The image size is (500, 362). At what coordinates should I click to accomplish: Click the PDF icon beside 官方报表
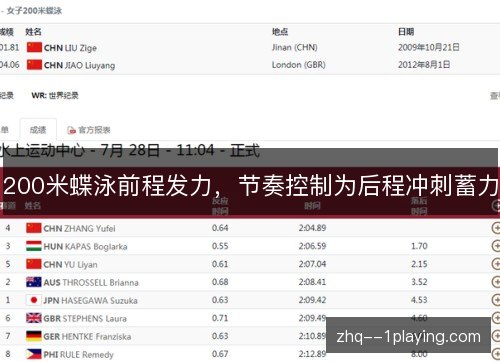point(71,130)
